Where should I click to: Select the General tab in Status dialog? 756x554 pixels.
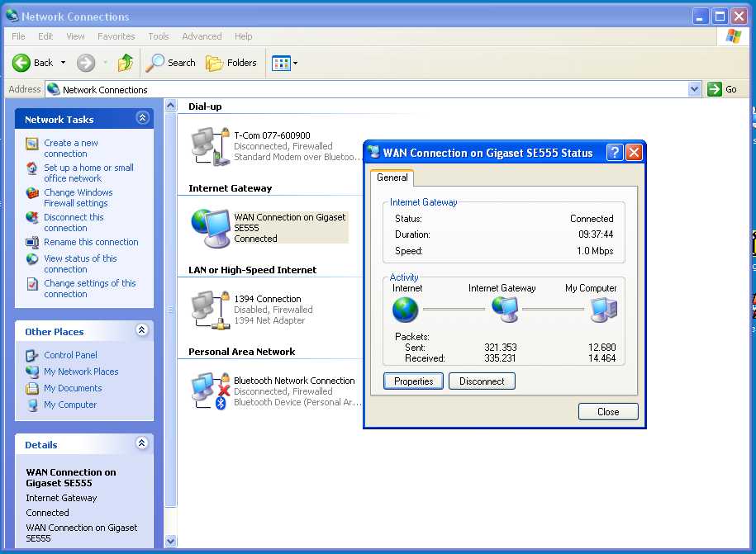pos(392,178)
